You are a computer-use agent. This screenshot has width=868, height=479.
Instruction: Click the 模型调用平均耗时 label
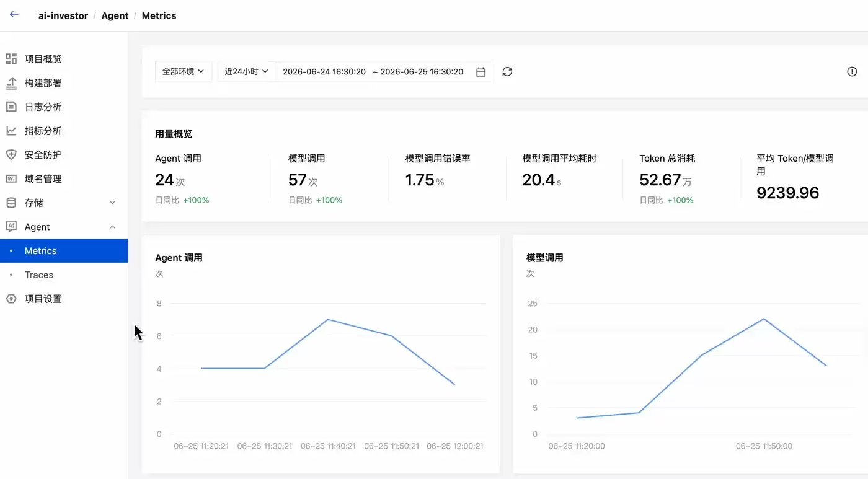coord(559,159)
